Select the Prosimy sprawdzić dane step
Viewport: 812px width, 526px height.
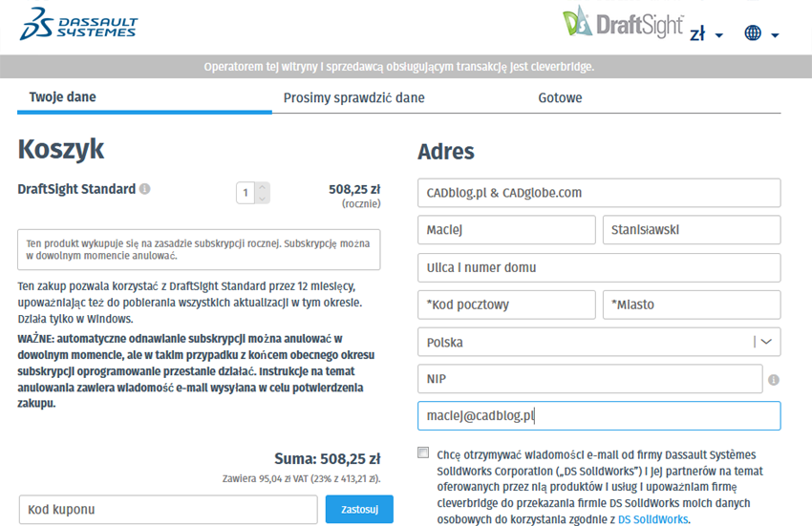click(x=353, y=97)
